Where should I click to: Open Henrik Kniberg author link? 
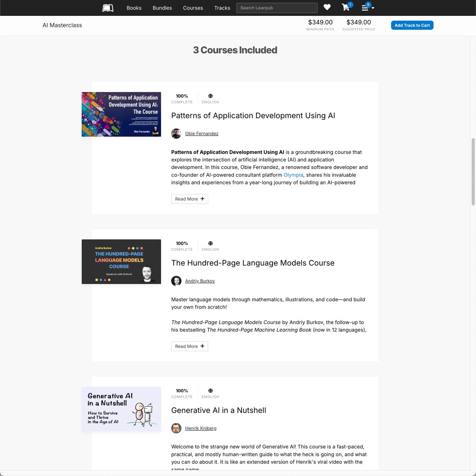point(201,428)
